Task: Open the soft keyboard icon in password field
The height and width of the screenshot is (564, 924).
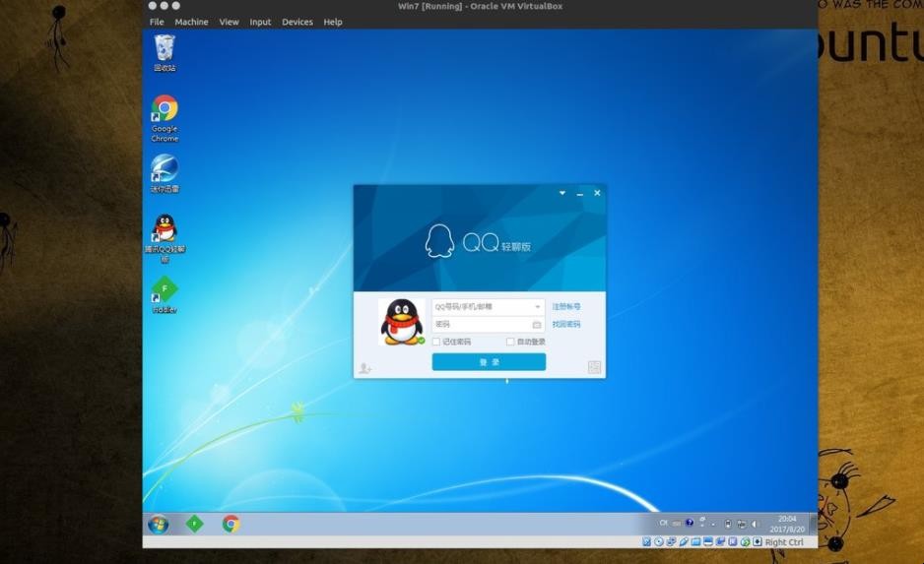Action: point(536,325)
